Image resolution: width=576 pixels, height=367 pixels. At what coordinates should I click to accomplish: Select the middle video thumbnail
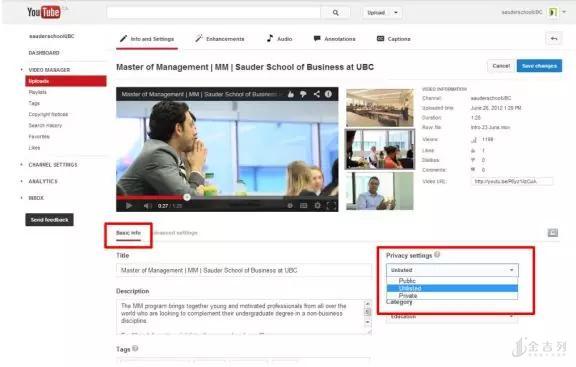(380, 149)
